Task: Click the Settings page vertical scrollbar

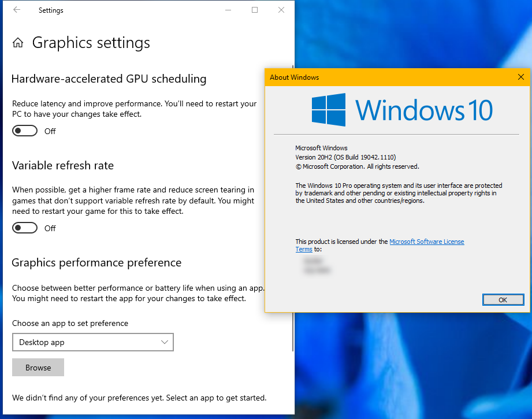Action: click(292, 208)
